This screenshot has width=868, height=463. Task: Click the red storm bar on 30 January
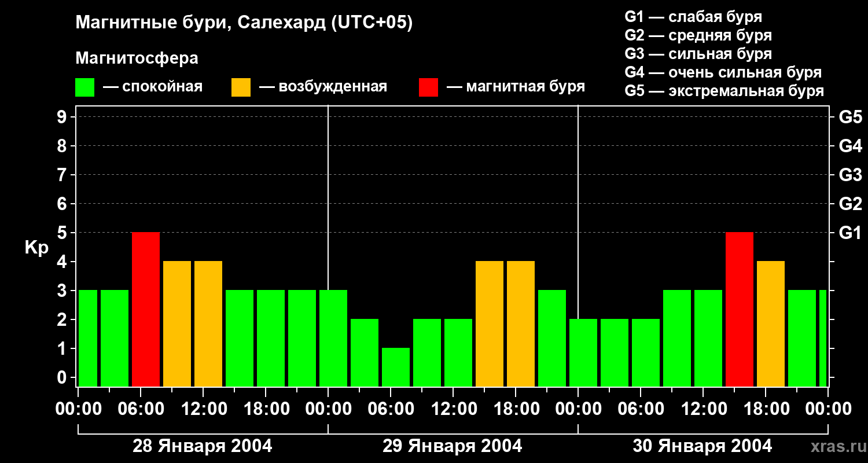point(740,309)
